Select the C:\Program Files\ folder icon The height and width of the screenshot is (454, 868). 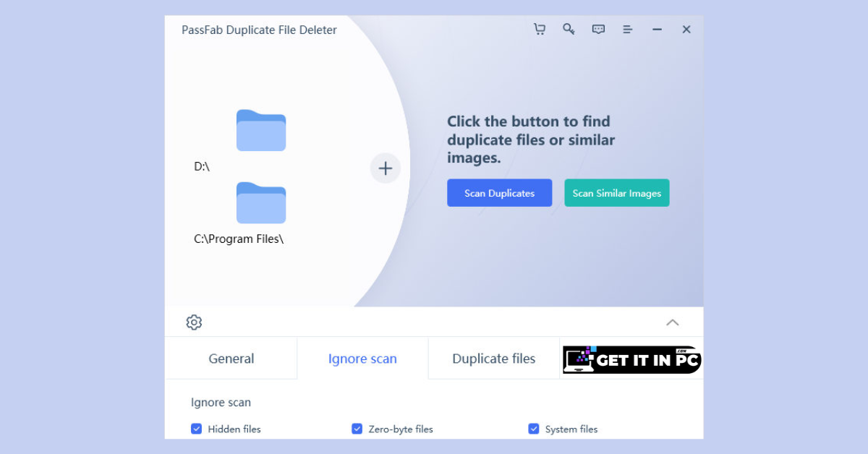coord(261,202)
